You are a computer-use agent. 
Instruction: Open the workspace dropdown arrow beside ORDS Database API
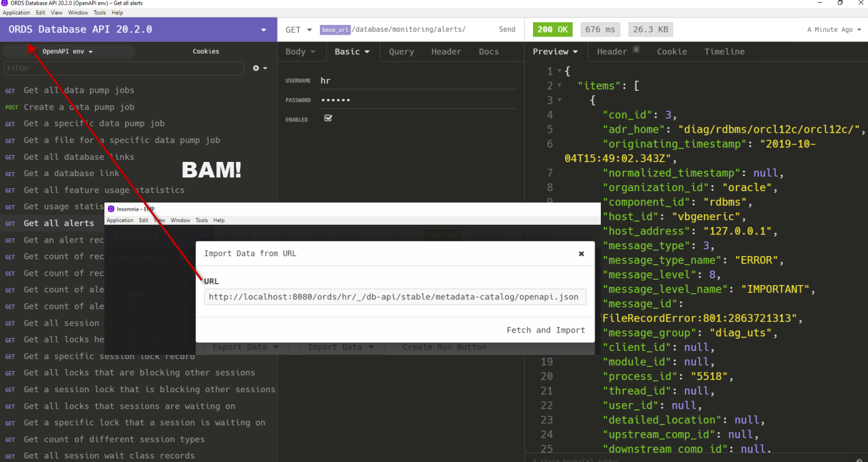(264, 30)
